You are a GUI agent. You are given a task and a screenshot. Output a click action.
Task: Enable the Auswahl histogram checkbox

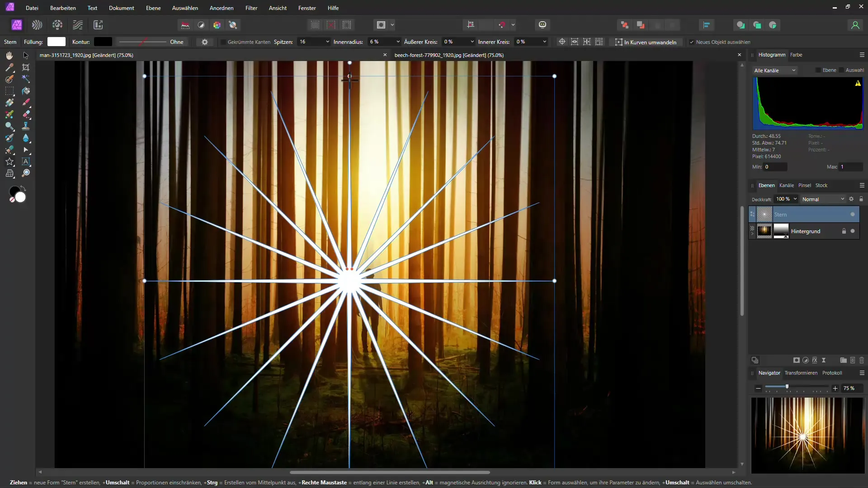pos(841,70)
